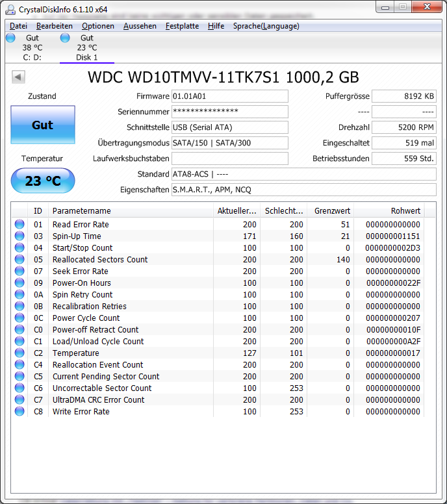Click the Puffergrösse value 8192 KB
Viewport: 447px width, 504px height.
tap(404, 96)
